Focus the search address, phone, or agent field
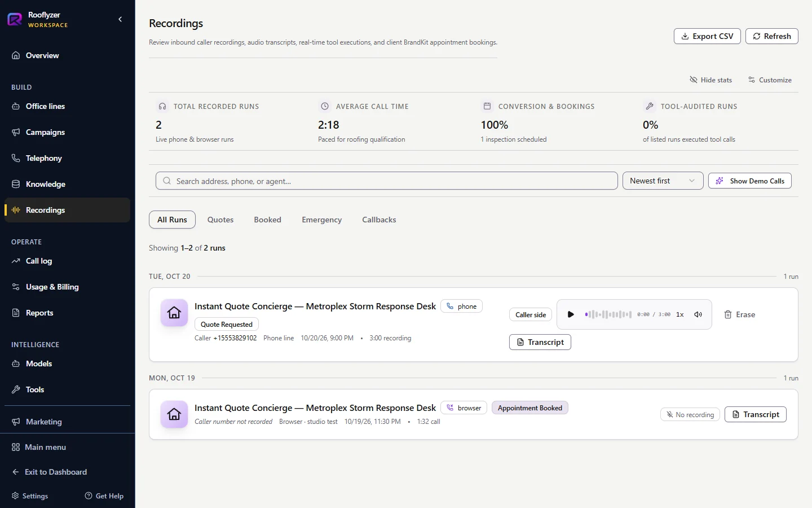Viewport: 812px width, 508px height. click(387, 181)
